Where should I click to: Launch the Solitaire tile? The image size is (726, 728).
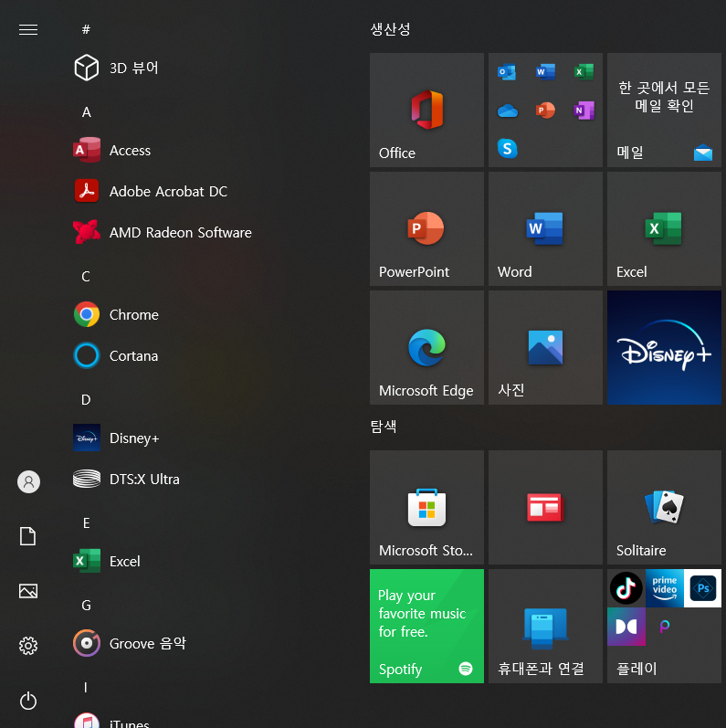click(664, 508)
